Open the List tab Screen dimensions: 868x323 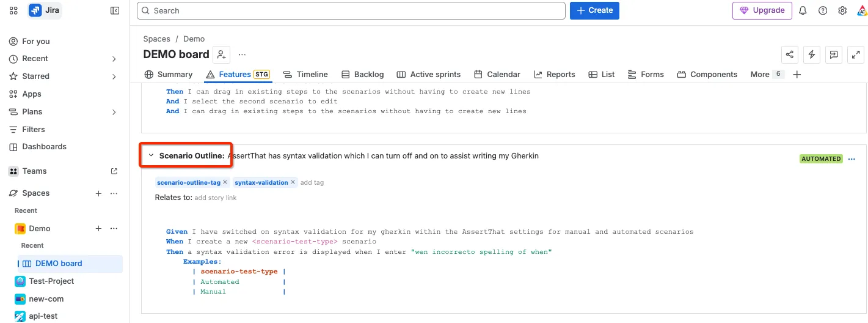point(602,75)
